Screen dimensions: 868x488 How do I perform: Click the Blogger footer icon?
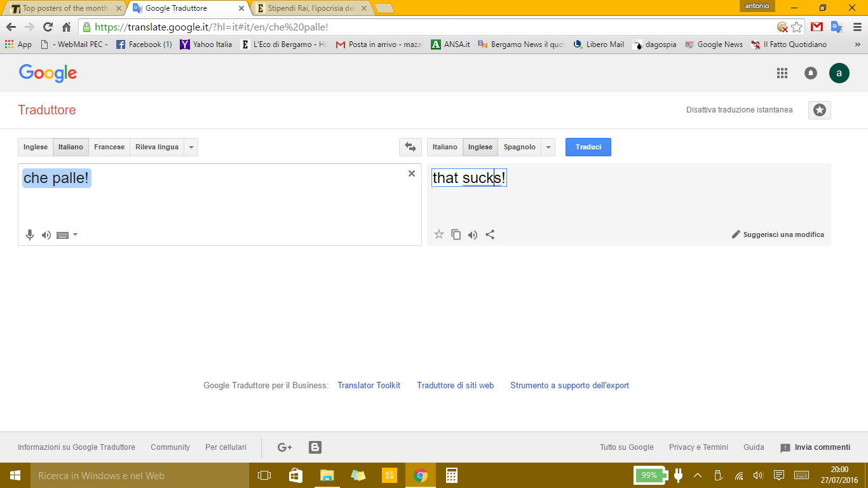pyautogui.click(x=315, y=447)
